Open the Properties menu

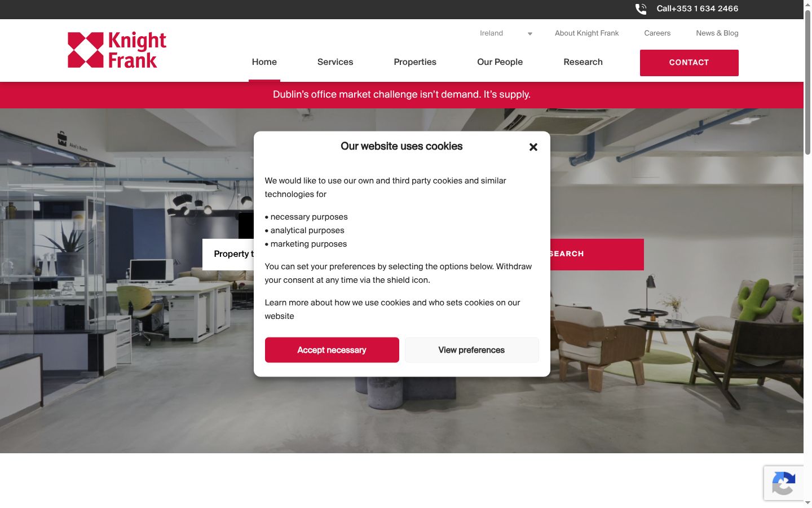click(415, 62)
